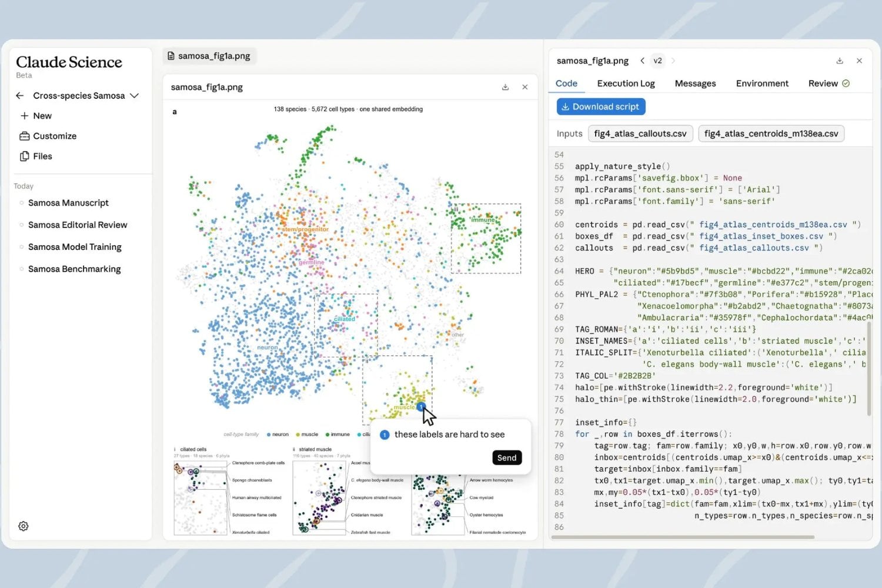Click the samosa_fig1a.png title in the code panel
This screenshot has width=882, height=588.
pyautogui.click(x=592, y=61)
